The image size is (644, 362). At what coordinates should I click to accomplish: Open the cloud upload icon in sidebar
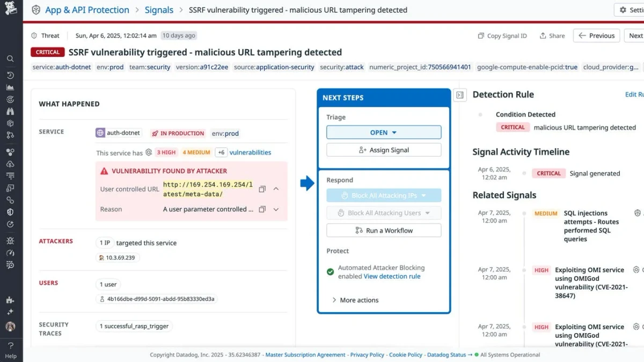pyautogui.click(x=10, y=164)
